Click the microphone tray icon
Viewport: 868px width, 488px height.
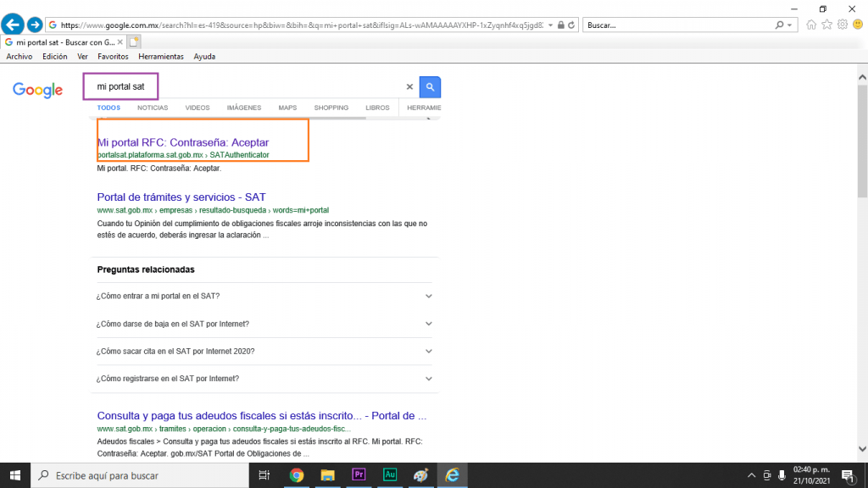pos(782,475)
